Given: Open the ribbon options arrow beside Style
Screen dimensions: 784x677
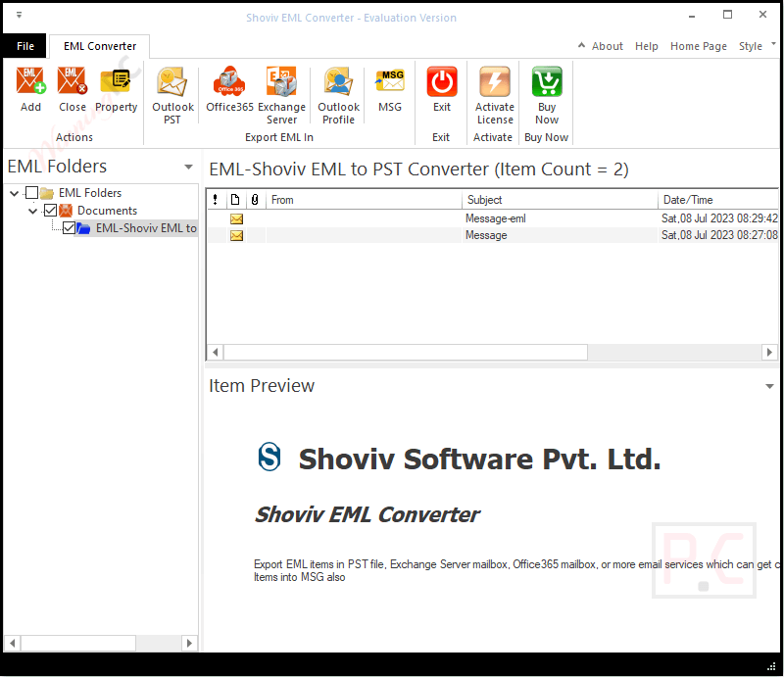Looking at the screenshot, I should click(x=773, y=44).
